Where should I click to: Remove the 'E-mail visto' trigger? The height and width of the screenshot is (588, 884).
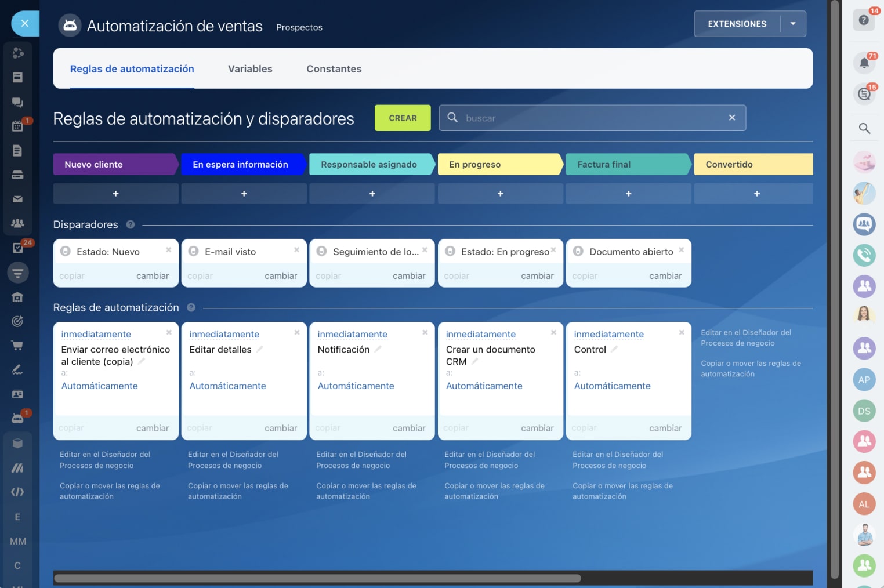296,250
